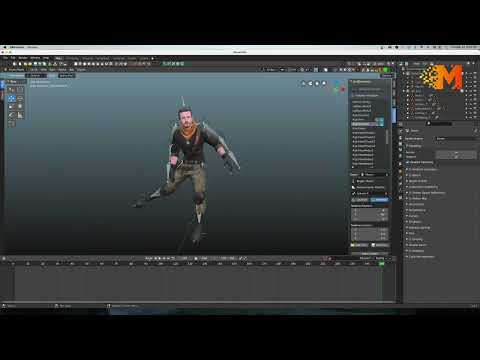Select the Transform tool in the viewport toolbar
Viewport: 480px width, 360px height.
click(x=20, y=107)
